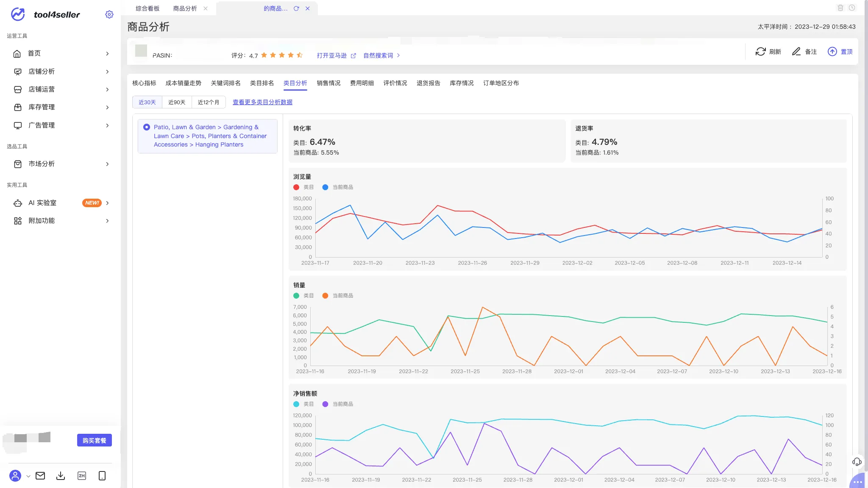868x488 pixels.
Task: Click the pencil icon beside 备注
Action: tap(796, 52)
